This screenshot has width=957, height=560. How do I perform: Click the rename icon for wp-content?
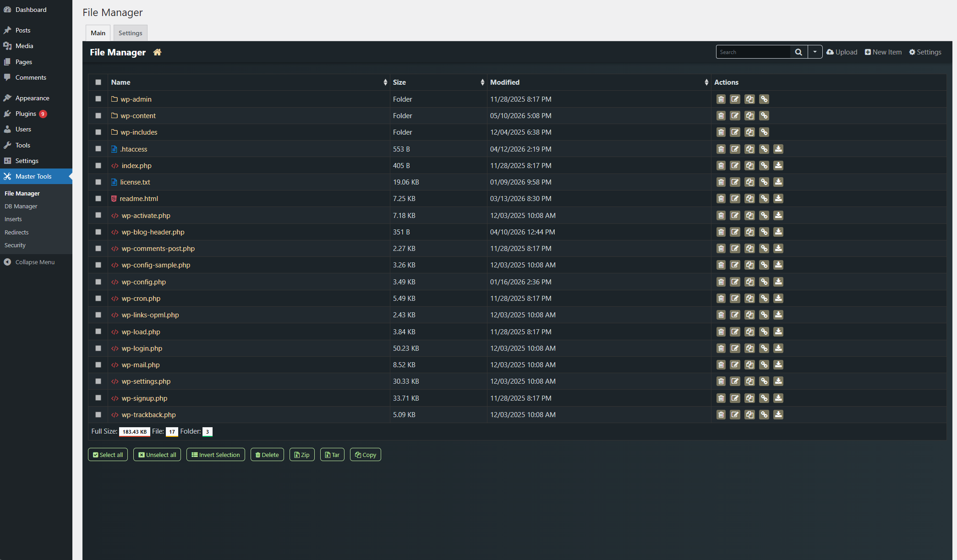tap(735, 116)
